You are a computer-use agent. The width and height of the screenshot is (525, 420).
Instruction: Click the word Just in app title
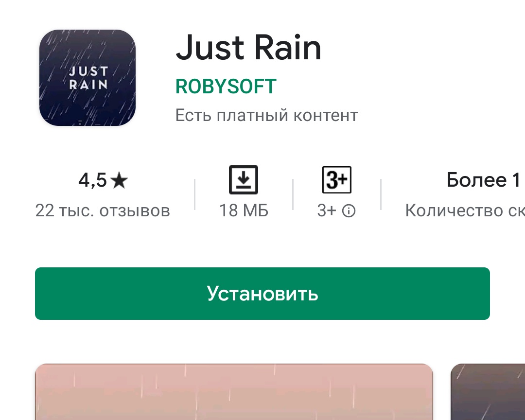pyautogui.click(x=210, y=47)
